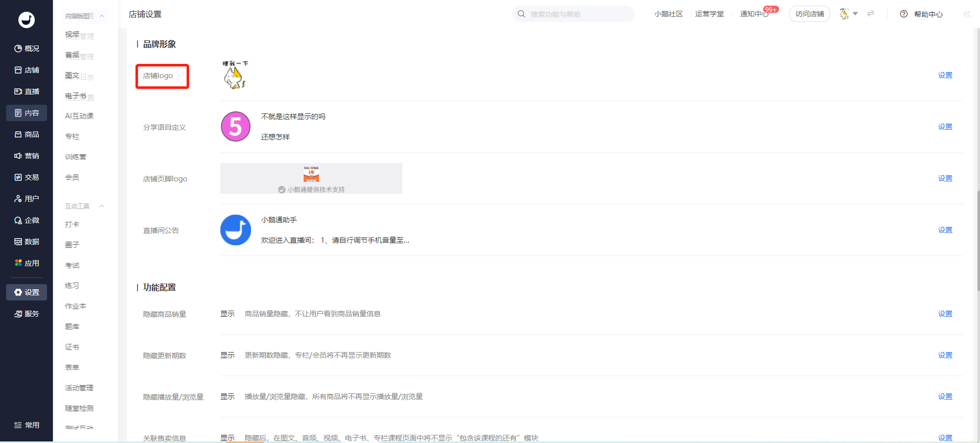Open 帮助中心 help center
Screen dimensions: 980x443
tap(922, 14)
